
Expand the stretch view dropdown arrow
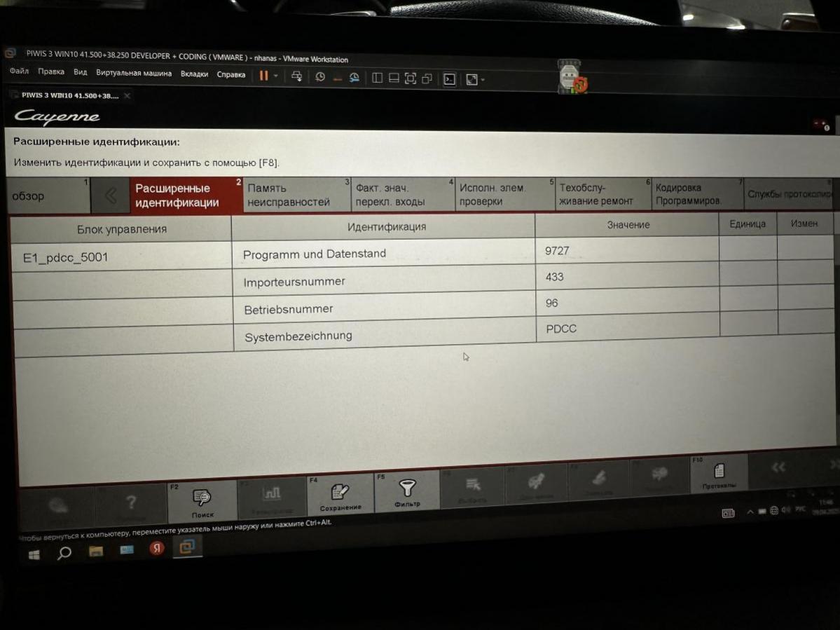pos(483,80)
